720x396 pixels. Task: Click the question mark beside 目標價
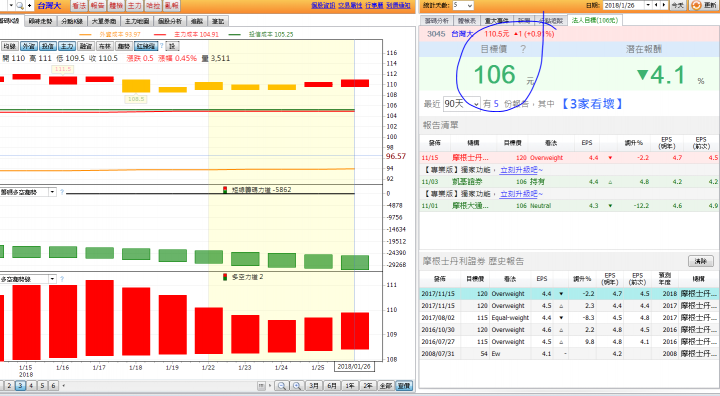(x=523, y=49)
